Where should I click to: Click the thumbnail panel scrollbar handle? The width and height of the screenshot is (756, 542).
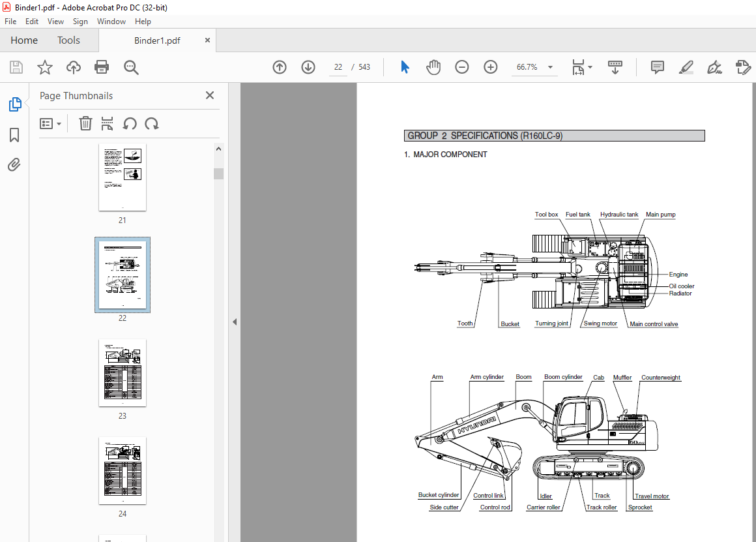218,173
